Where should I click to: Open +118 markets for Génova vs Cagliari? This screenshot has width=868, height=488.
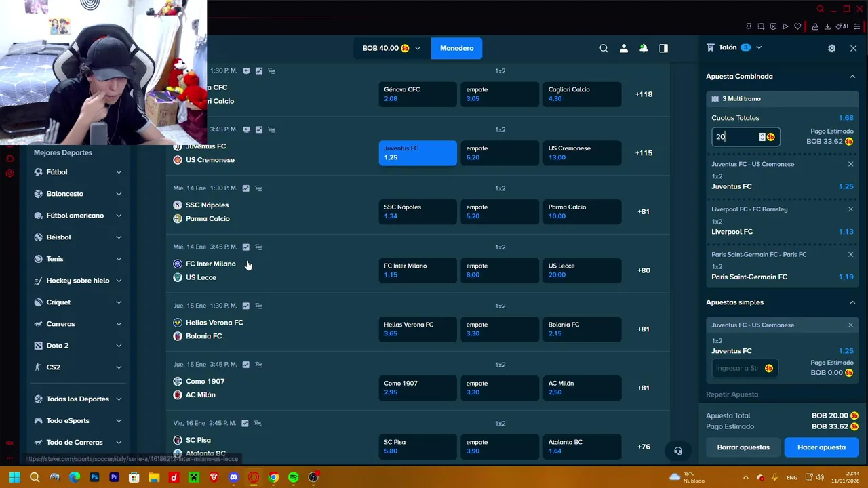tap(644, 94)
